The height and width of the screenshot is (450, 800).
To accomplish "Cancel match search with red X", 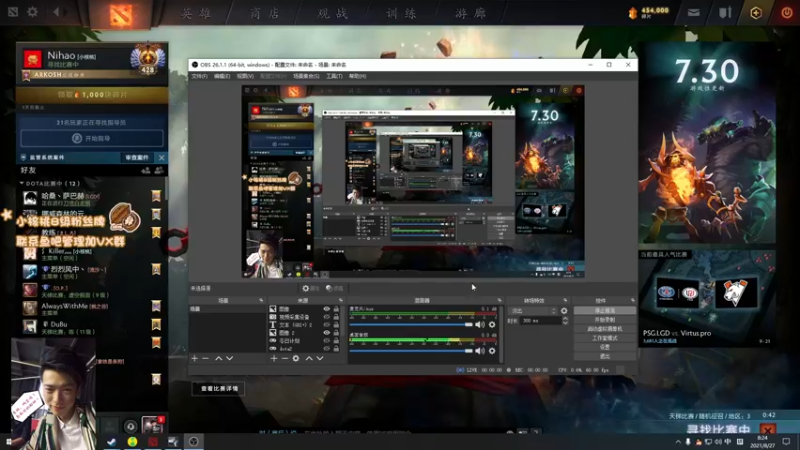I will 767,430.
